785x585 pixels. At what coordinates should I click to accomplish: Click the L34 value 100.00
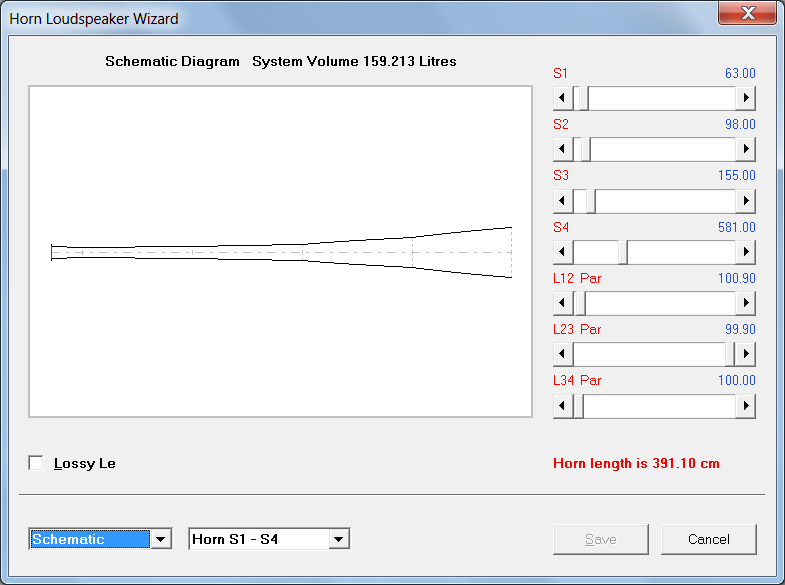click(736, 381)
